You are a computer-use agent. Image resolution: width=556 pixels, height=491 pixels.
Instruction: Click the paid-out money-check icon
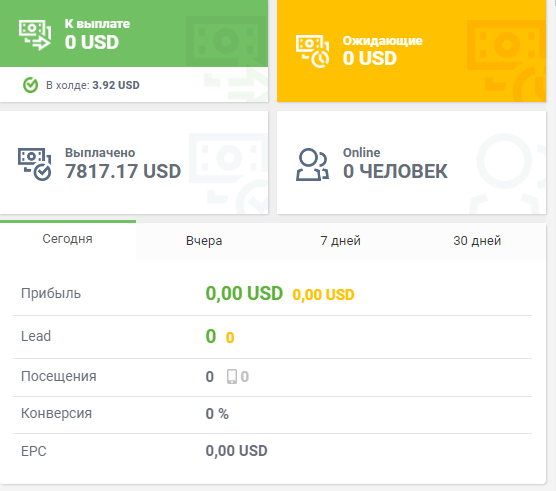click(34, 164)
